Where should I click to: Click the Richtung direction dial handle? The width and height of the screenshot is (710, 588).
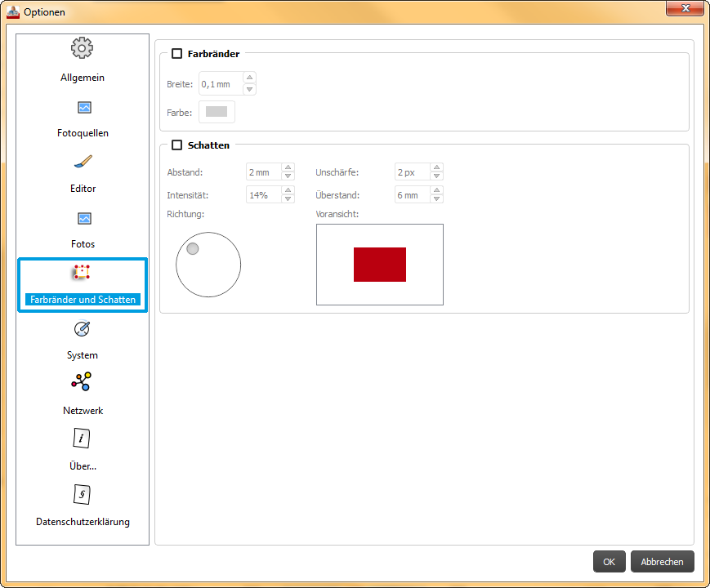tap(193, 248)
